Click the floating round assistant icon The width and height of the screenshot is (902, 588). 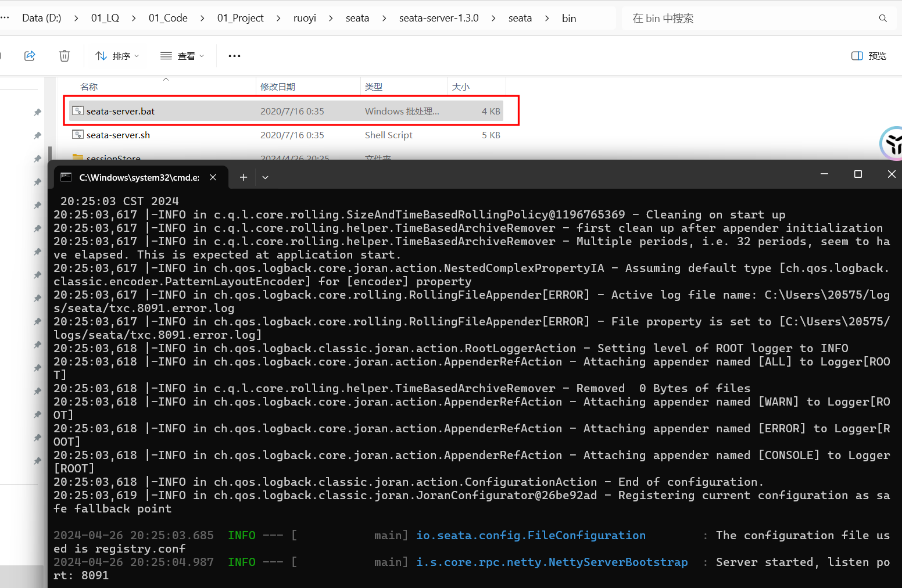[892, 144]
